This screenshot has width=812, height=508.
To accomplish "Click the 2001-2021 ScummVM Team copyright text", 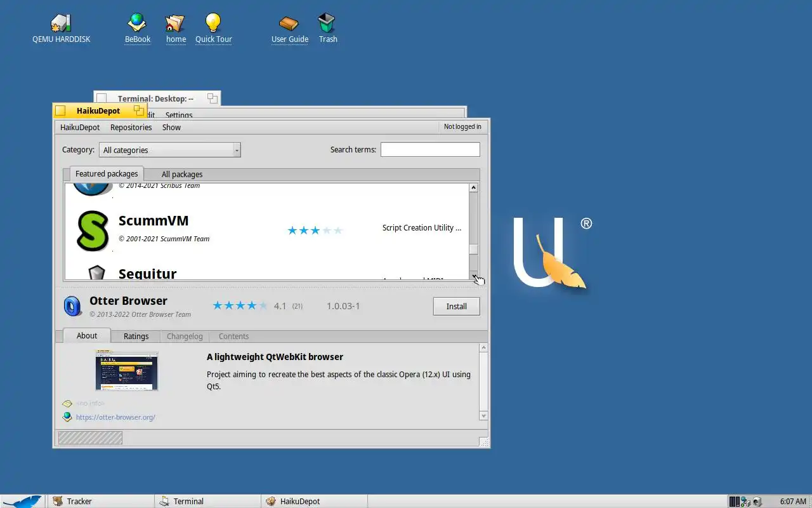I will pyautogui.click(x=164, y=239).
